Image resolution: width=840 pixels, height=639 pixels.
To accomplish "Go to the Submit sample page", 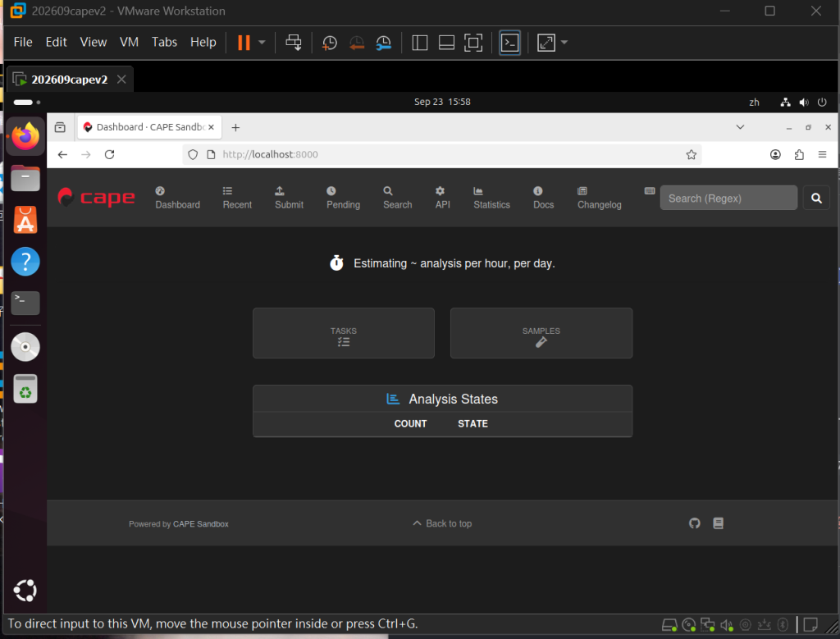I will tap(289, 199).
